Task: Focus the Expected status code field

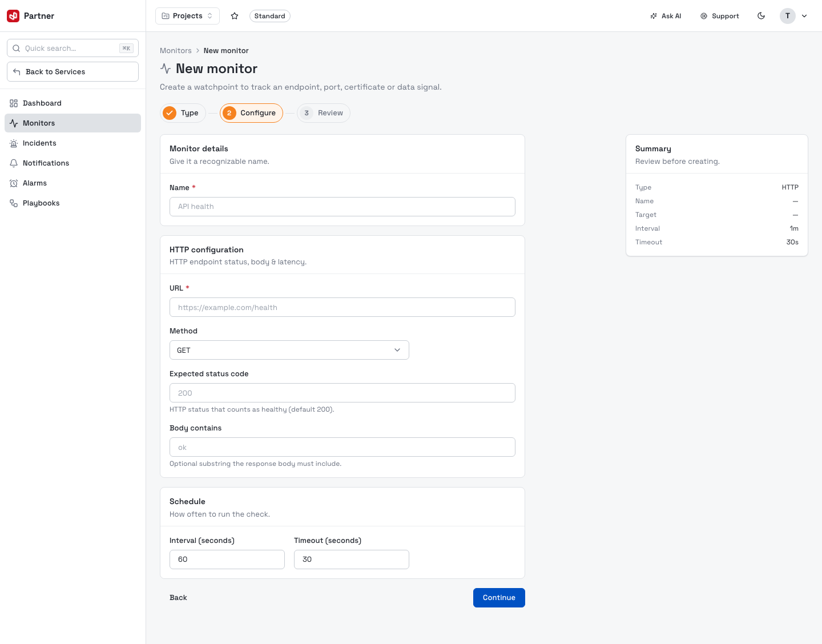Action: (342, 393)
